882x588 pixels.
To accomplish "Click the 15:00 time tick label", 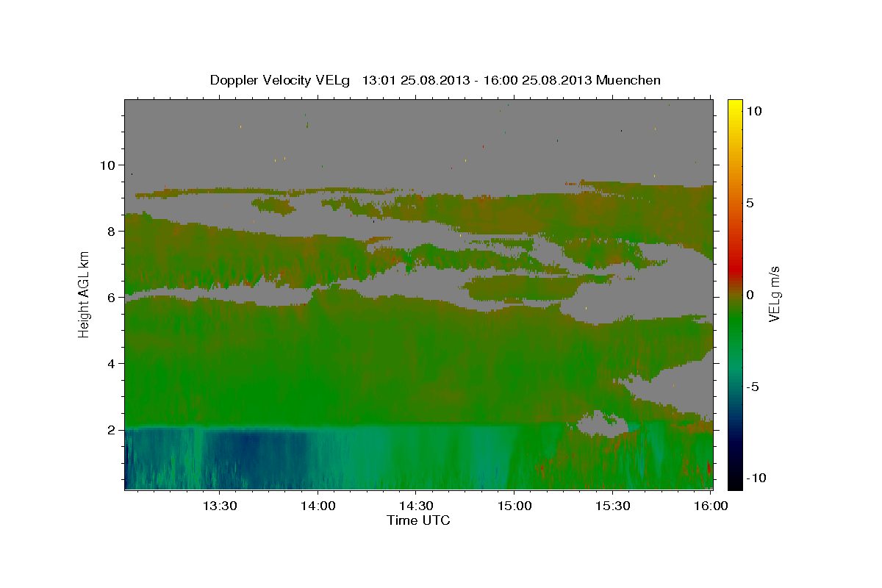I will 514,506.
